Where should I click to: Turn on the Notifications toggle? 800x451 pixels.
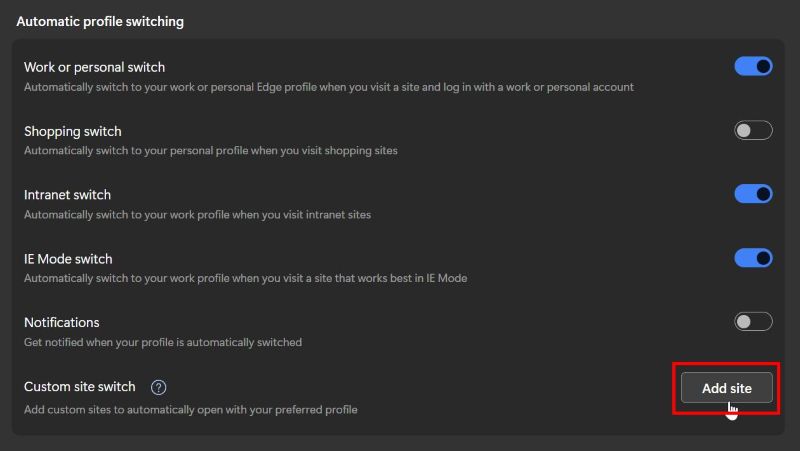[x=753, y=322]
